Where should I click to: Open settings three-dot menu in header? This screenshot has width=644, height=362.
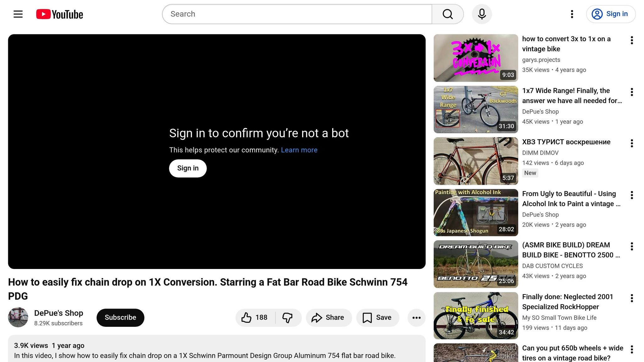(x=572, y=14)
